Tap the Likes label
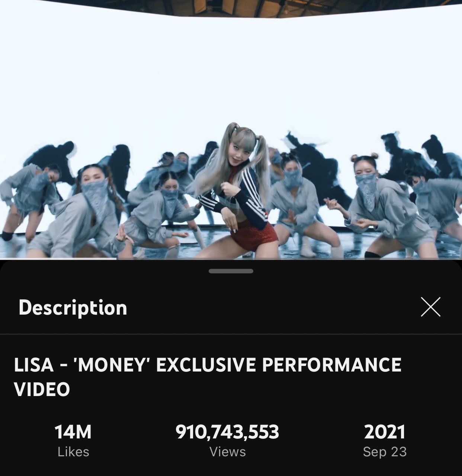The width and height of the screenshot is (462, 476). coord(73,452)
